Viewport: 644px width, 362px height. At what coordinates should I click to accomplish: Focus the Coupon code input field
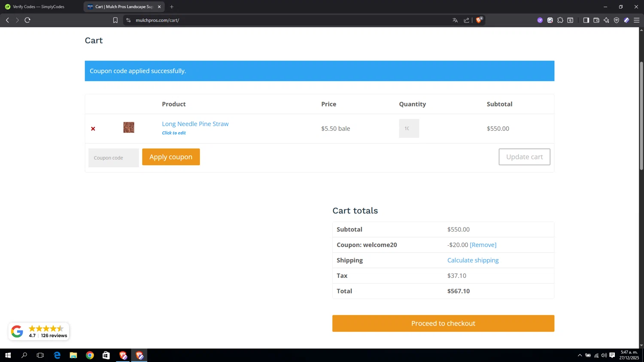tap(114, 158)
